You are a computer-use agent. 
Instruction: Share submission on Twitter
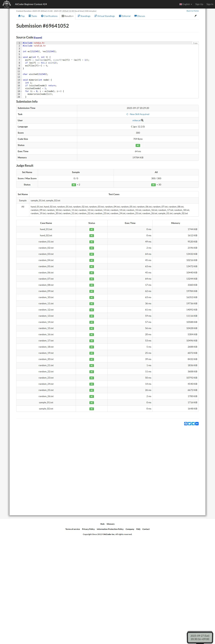(190, 423)
